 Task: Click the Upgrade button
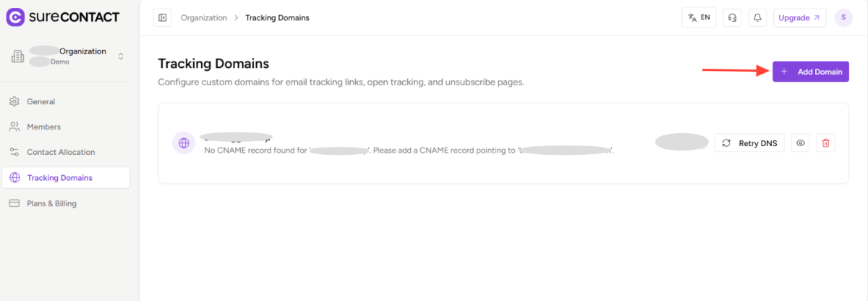click(799, 17)
